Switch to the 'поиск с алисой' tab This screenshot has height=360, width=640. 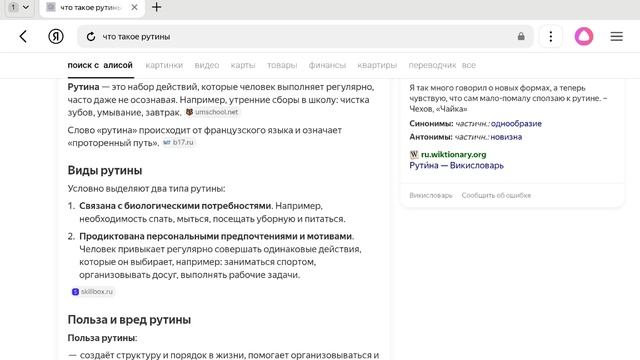[x=100, y=65]
